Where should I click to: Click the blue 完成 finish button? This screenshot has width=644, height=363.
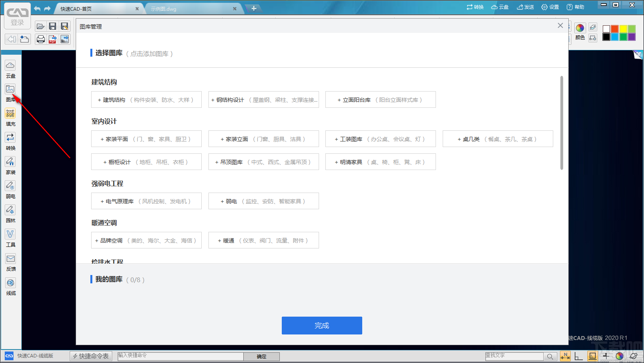pyautogui.click(x=322, y=325)
